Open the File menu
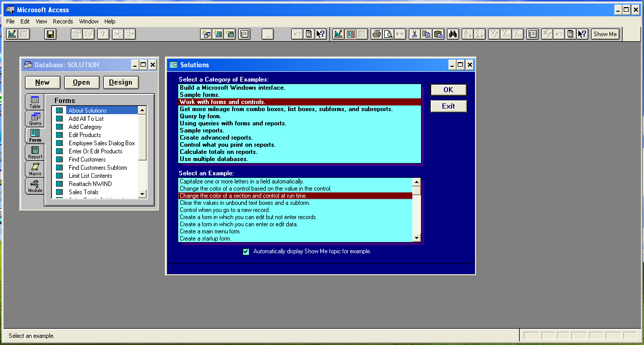Viewport: 644px width, 345px height. (x=10, y=21)
